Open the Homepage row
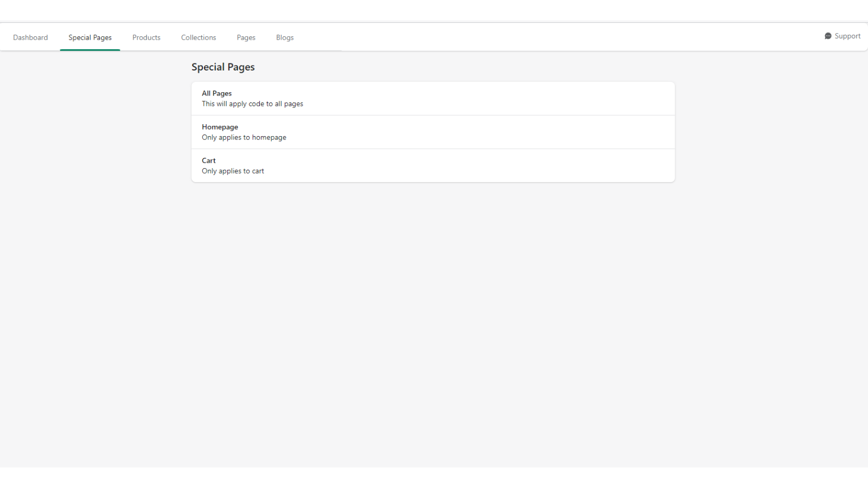 point(433,132)
